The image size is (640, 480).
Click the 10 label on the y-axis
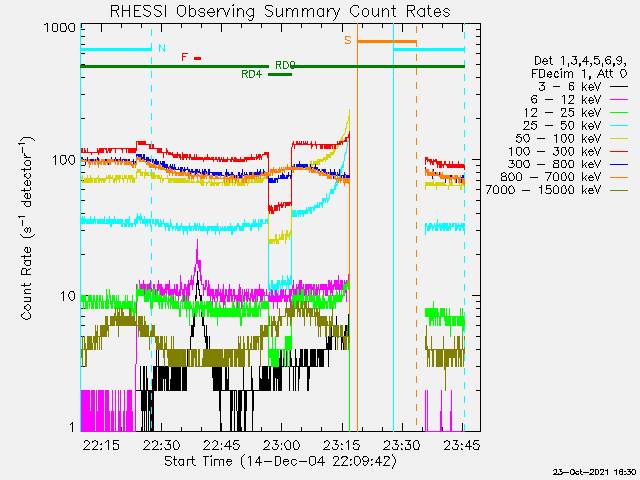68,296
